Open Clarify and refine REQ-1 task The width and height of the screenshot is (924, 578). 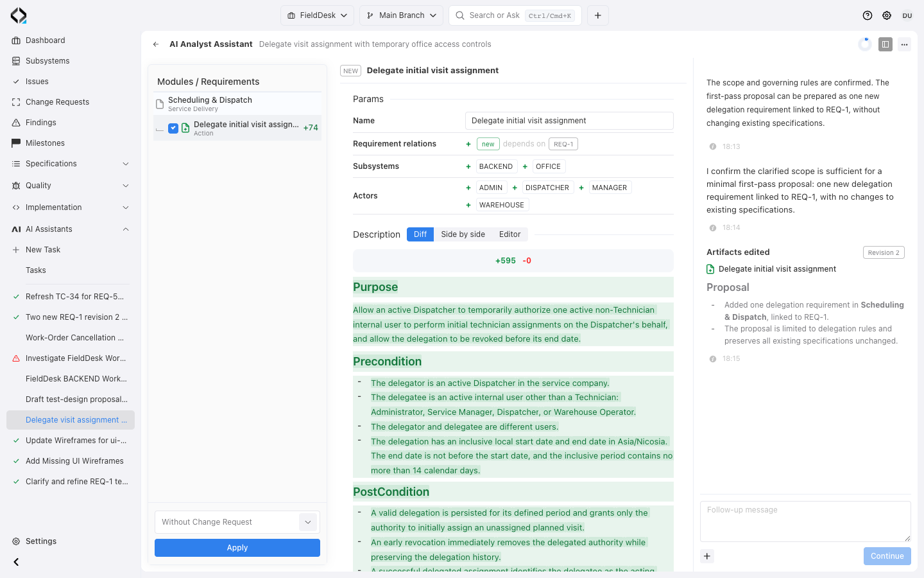point(71,482)
